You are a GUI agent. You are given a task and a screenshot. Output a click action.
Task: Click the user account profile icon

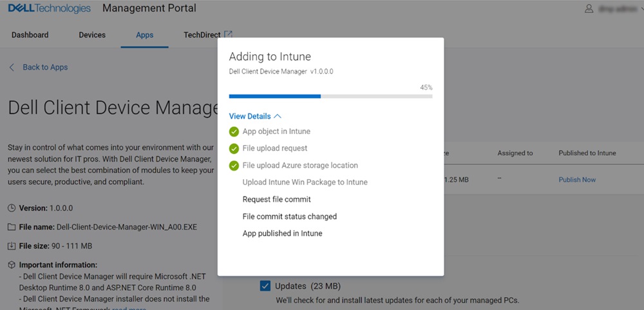click(x=589, y=9)
